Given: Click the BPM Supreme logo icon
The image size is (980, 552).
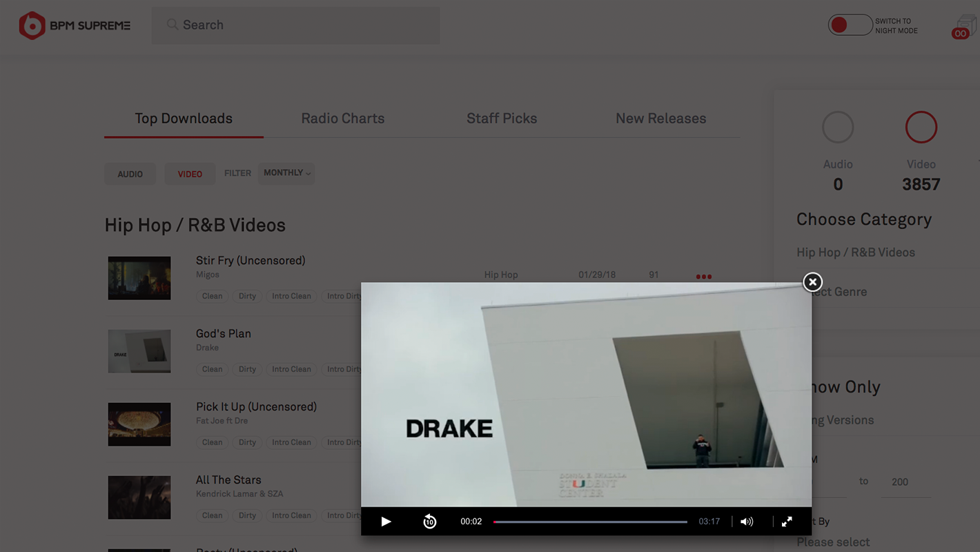Looking at the screenshot, I should [x=32, y=26].
